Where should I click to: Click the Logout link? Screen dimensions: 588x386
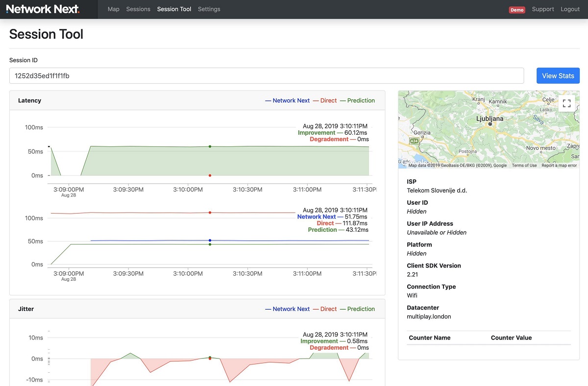point(570,9)
